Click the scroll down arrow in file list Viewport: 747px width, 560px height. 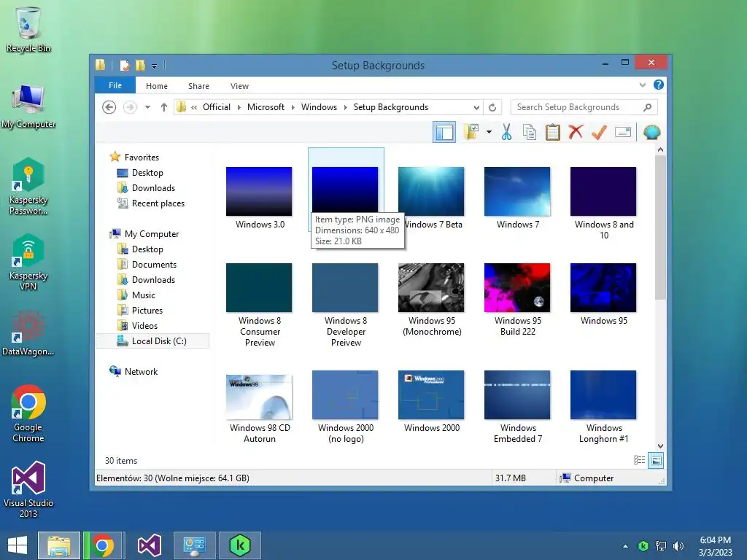click(660, 446)
